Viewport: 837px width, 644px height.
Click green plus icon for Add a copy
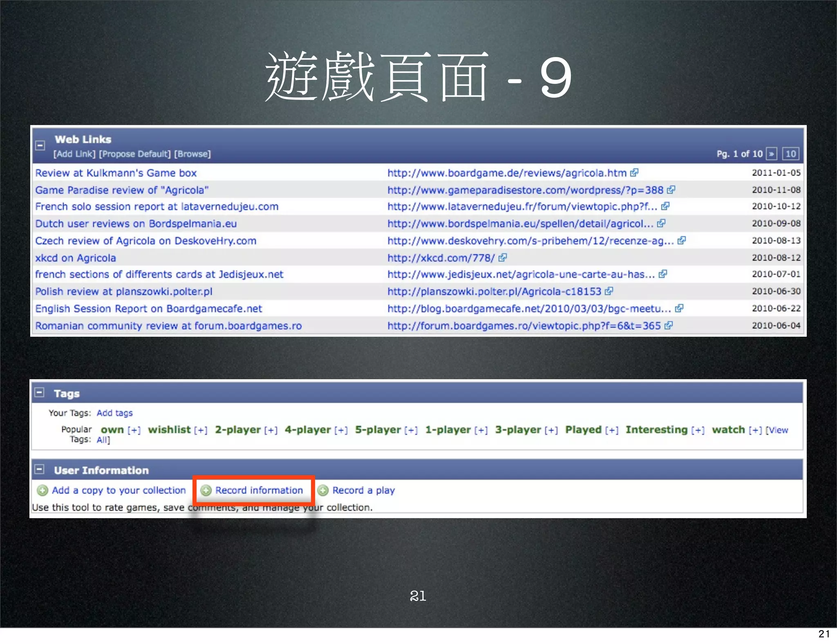[x=43, y=490]
